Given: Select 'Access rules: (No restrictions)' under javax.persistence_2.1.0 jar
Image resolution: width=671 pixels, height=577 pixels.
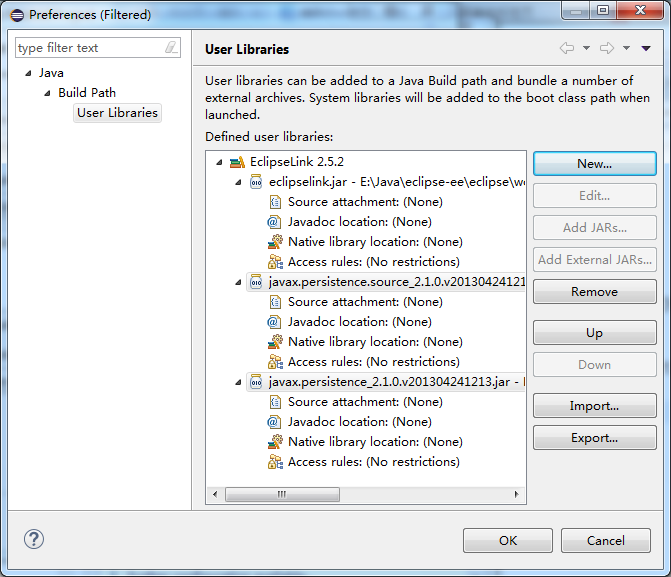Looking at the screenshot, I should tap(374, 462).
